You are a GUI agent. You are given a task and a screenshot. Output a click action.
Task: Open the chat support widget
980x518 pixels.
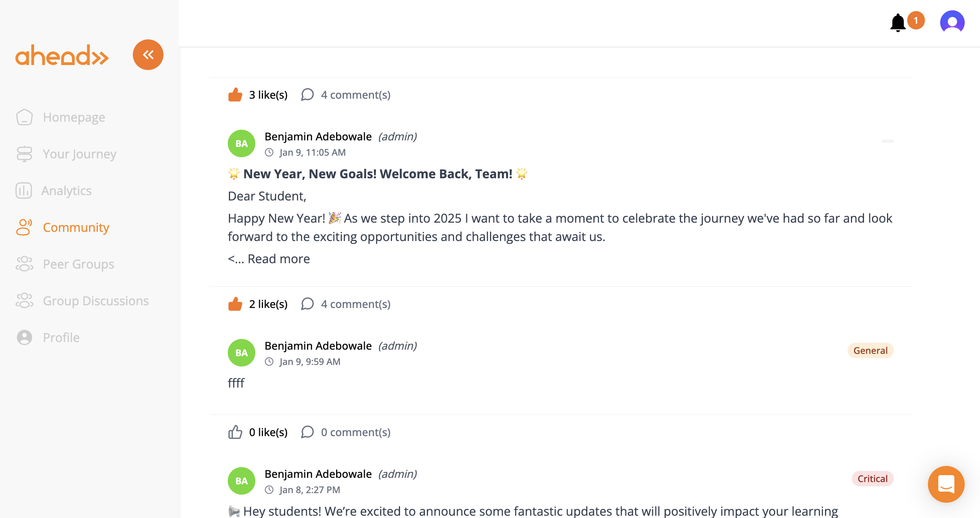(946, 484)
